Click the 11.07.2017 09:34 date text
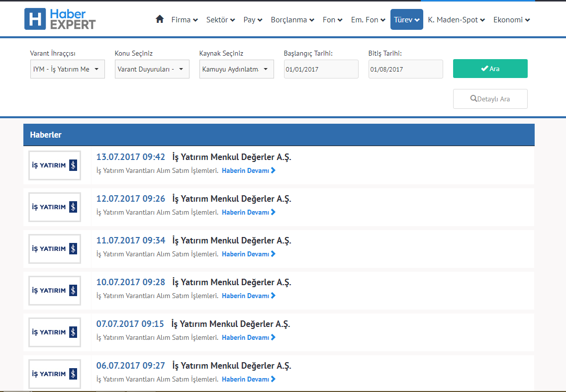566x392 pixels. (131, 240)
